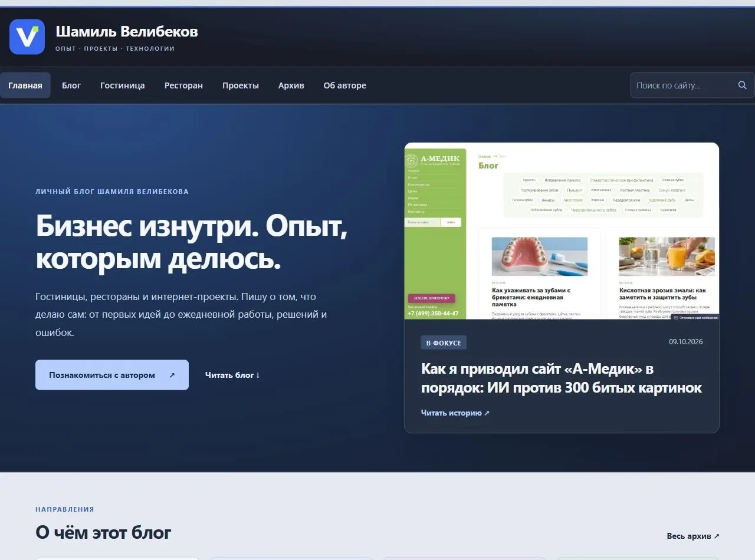Click the Личный блог Шамиля Велибекова label
The width and height of the screenshot is (755, 560).
point(112,192)
